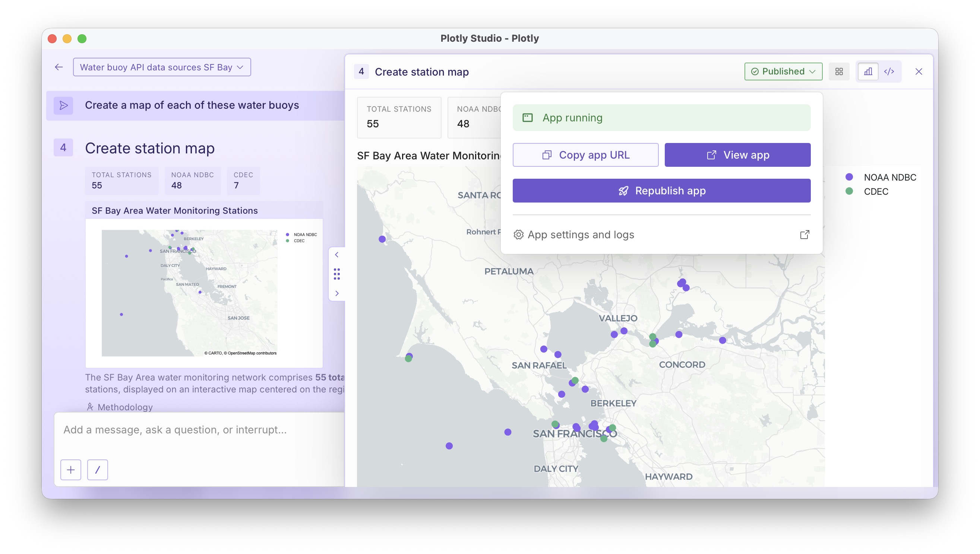Click the View app button
The width and height of the screenshot is (980, 554).
click(737, 155)
